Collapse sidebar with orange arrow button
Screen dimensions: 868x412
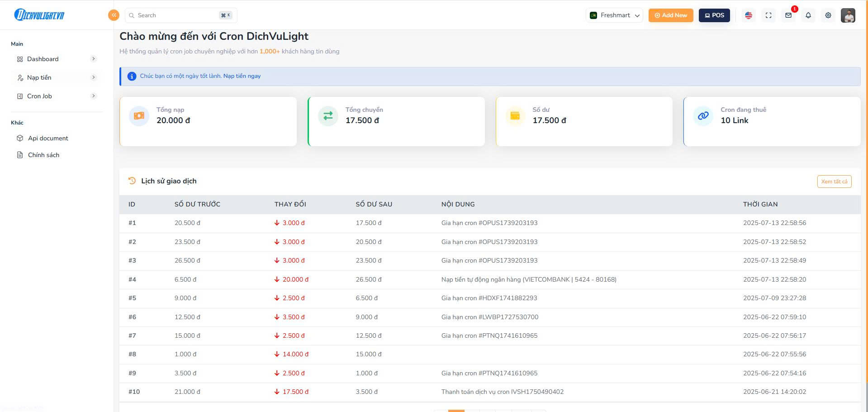click(x=114, y=15)
